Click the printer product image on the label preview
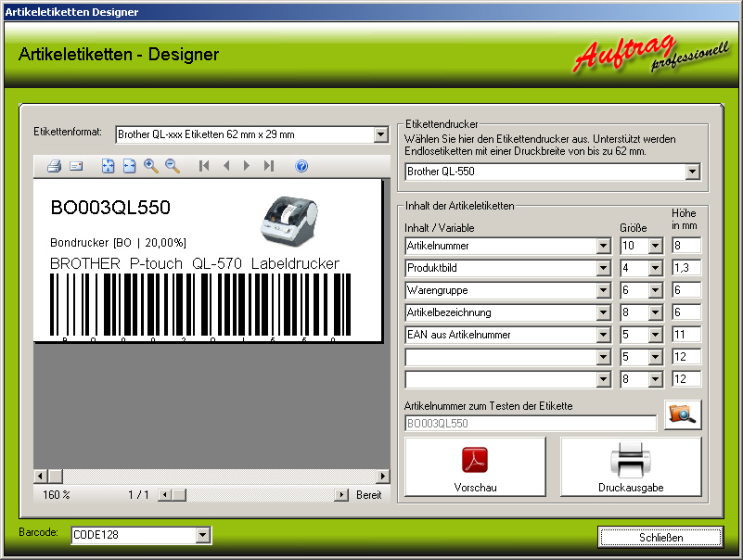743x560 pixels. [288, 221]
